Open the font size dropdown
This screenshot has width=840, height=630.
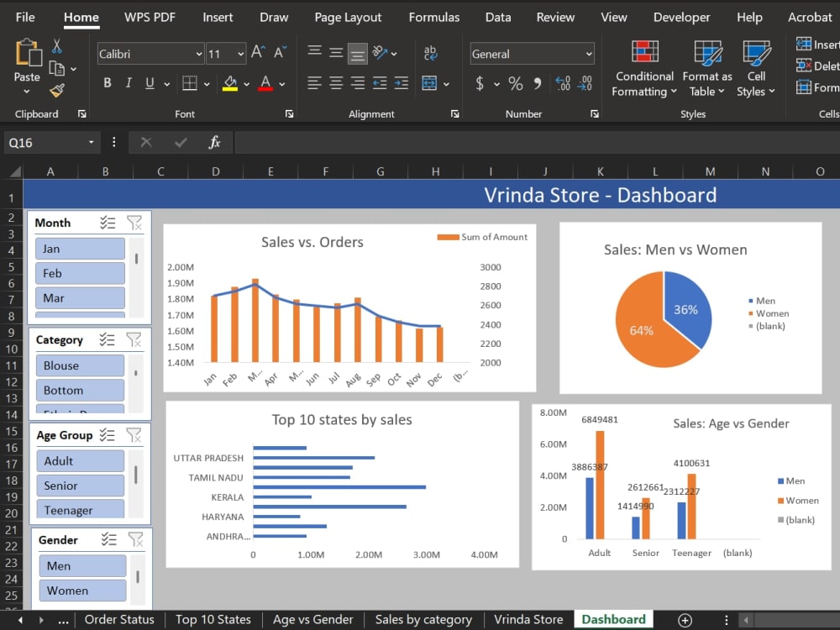coord(240,54)
